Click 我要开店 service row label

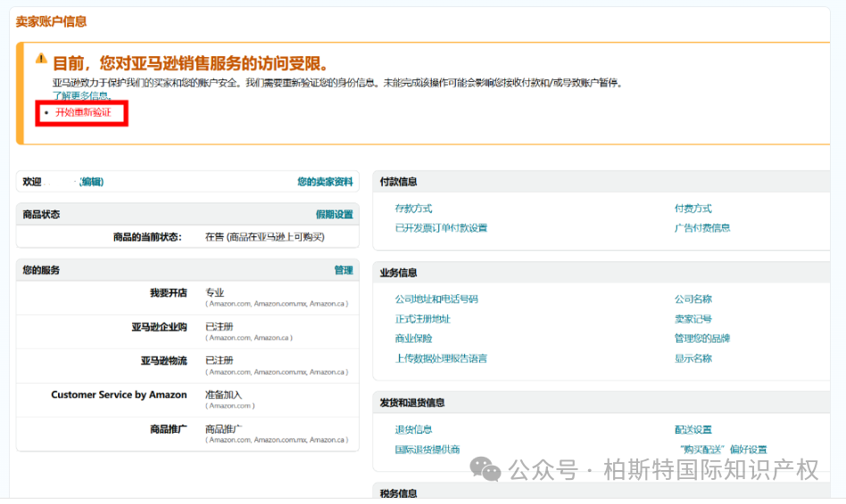coord(169,293)
